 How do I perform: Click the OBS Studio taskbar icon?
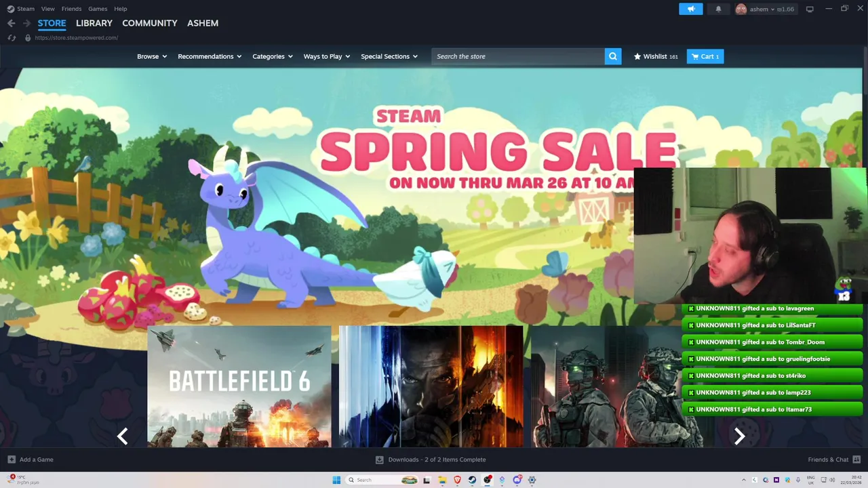[x=487, y=480]
